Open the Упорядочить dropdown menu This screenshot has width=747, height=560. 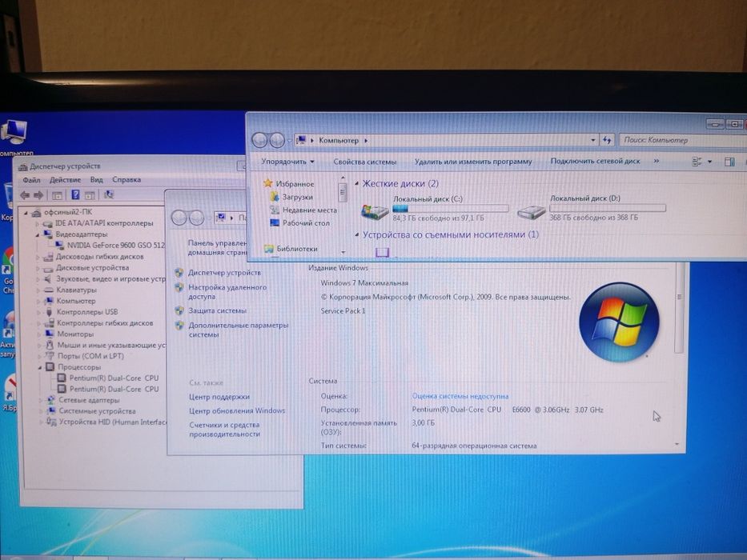(287, 162)
